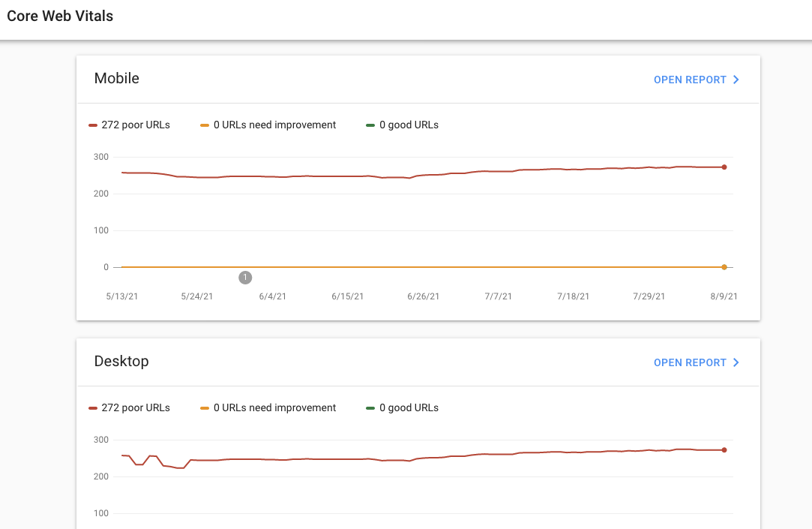Select the latest red data point on Mobile chart
This screenshot has width=812, height=529.
click(724, 168)
